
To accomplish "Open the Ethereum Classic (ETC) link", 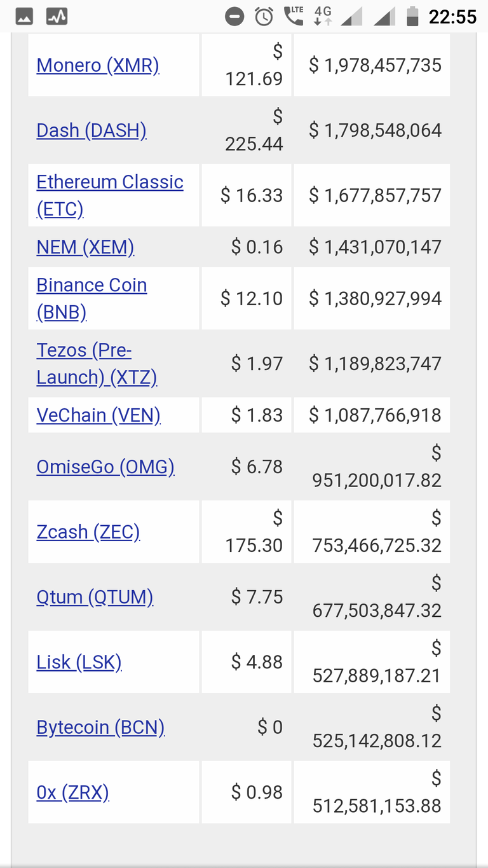I will point(110,195).
